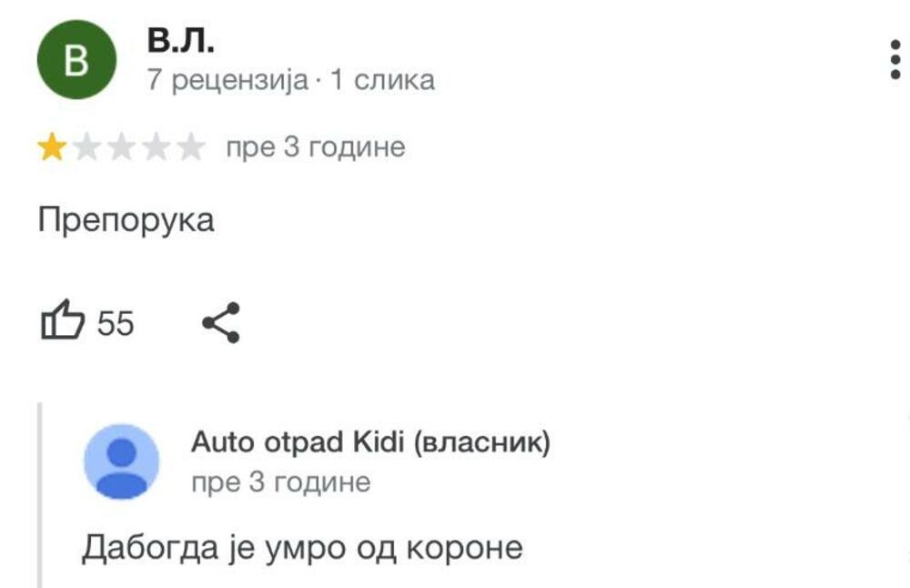The image size is (910, 588).
Task: Click the third gray star
Action: pos(122,147)
